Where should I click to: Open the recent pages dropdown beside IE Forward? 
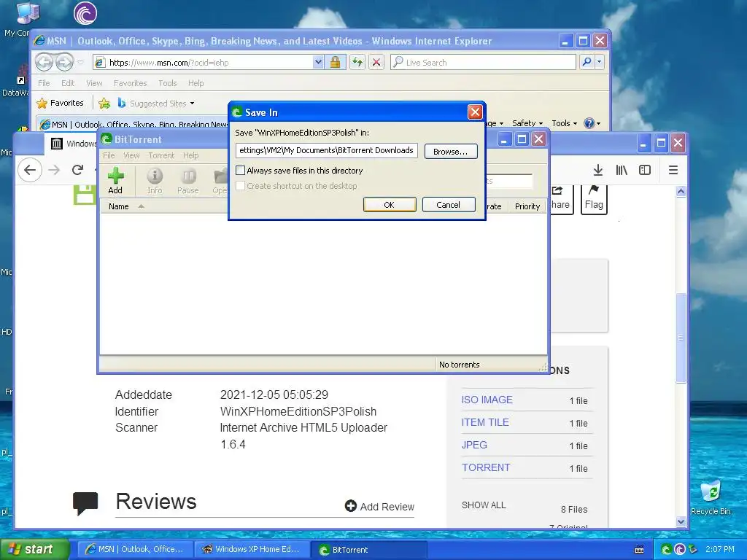[x=80, y=62]
